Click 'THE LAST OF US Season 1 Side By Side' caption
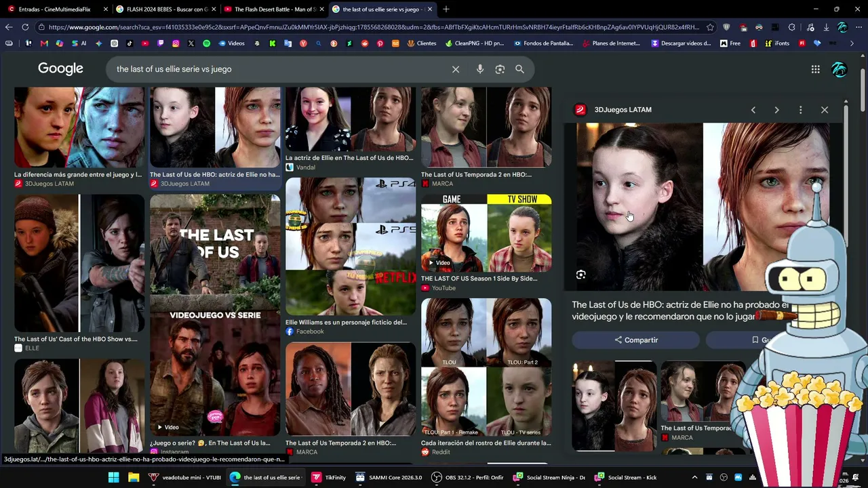The width and height of the screenshot is (868, 488). [x=479, y=279]
